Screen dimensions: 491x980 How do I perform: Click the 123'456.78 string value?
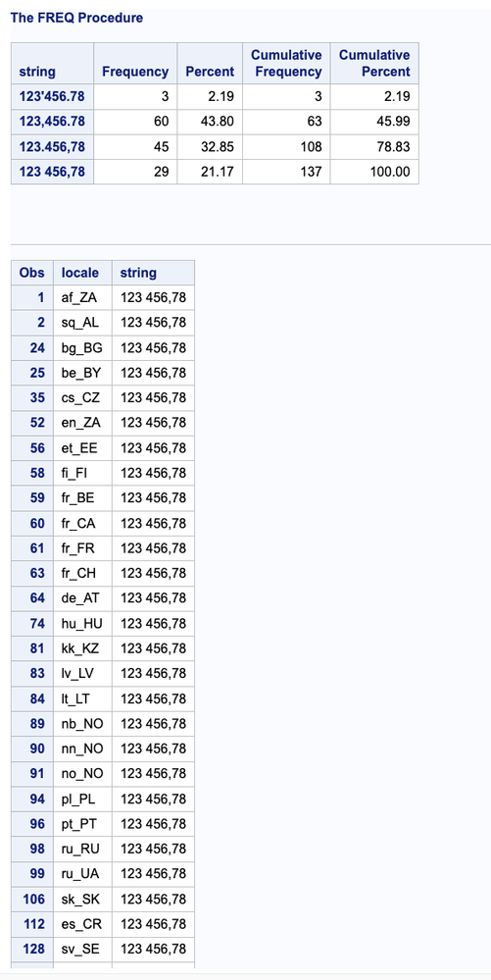pyautogui.click(x=52, y=97)
